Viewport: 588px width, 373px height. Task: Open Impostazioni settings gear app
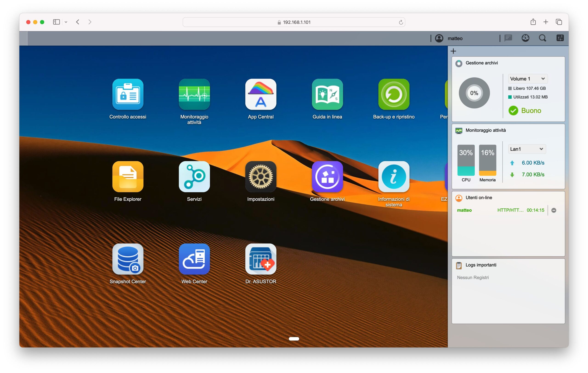pyautogui.click(x=260, y=177)
